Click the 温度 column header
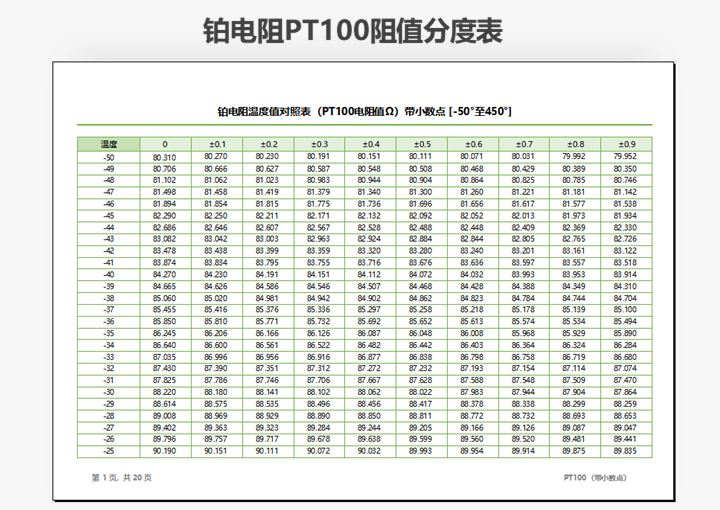 109,145
